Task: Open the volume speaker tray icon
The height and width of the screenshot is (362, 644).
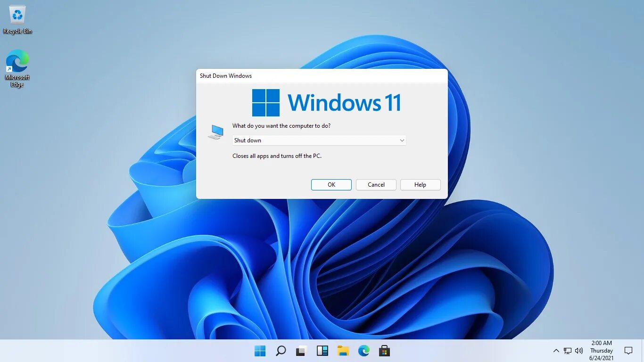Action: 579,351
